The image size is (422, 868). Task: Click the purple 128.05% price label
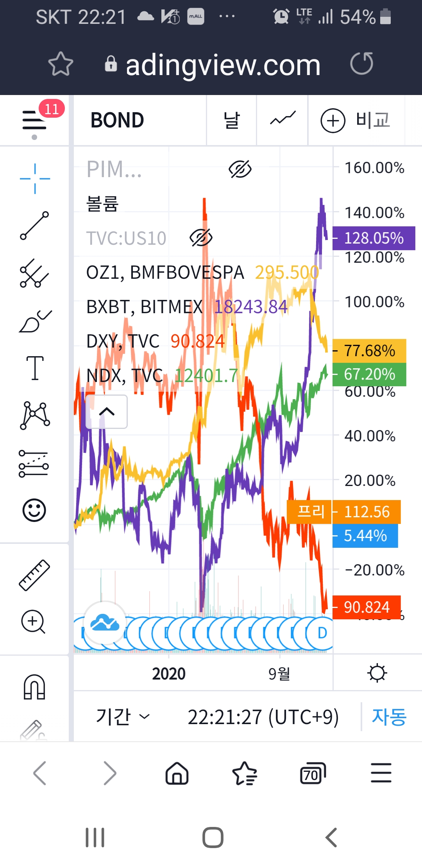(x=373, y=238)
